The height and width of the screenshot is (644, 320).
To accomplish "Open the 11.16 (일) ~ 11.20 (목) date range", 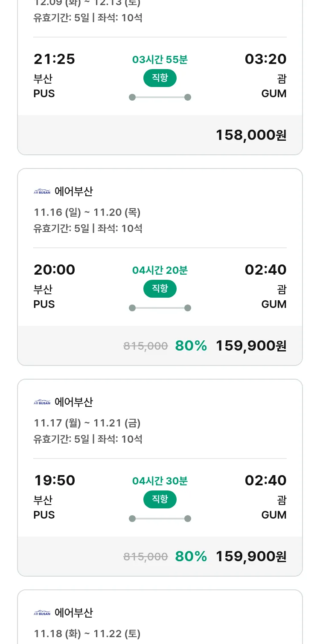I will [87, 212].
